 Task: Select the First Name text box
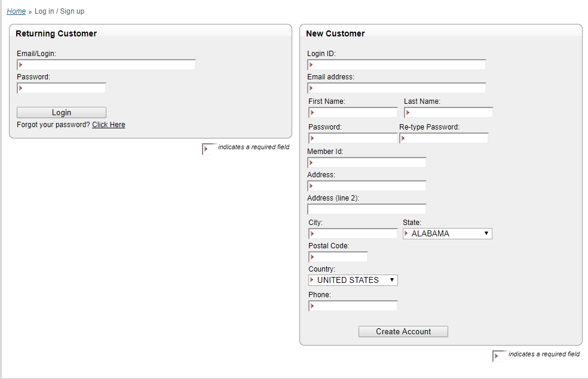[353, 112]
